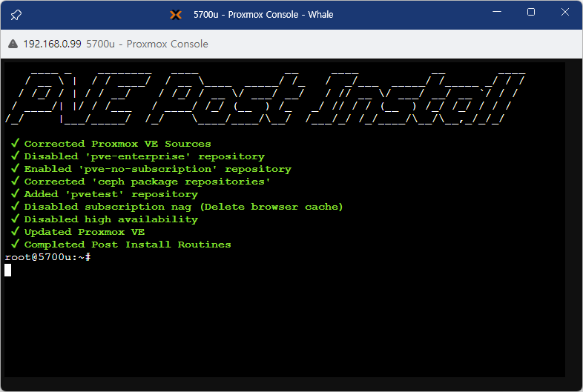Click the 192.168.0.99 address text
Viewport: 583px width, 392px height.
[x=53, y=44]
